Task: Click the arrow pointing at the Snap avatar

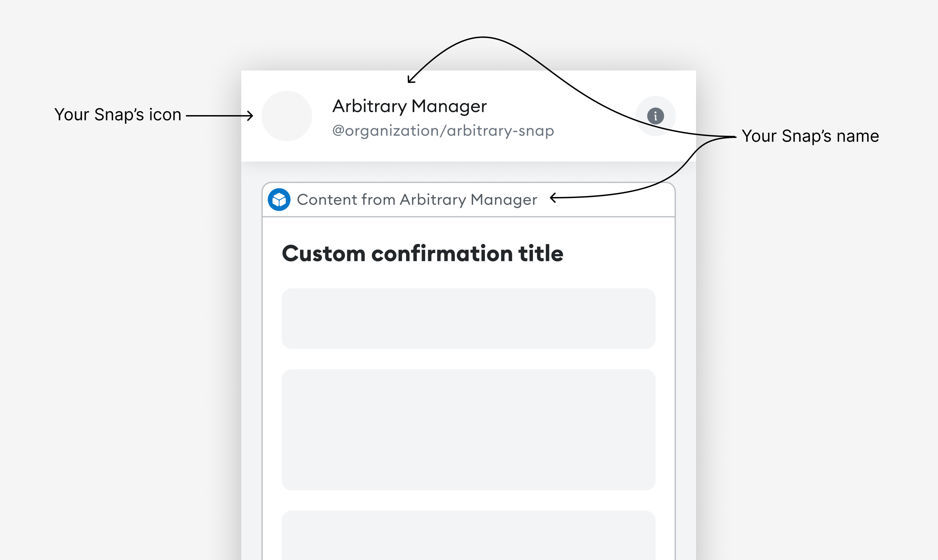Action: [219, 116]
